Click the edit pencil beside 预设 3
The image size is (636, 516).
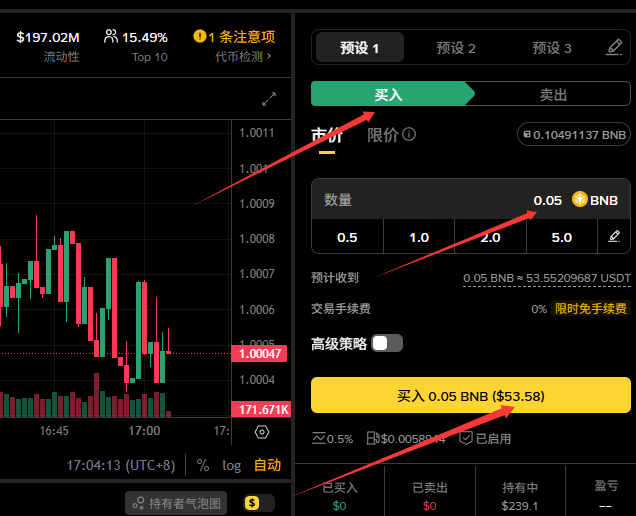[615, 47]
